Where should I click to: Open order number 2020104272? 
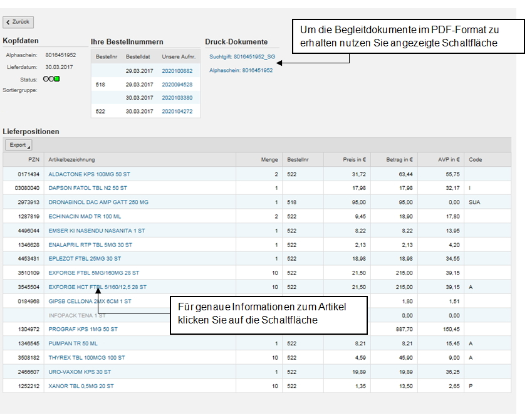(x=177, y=112)
